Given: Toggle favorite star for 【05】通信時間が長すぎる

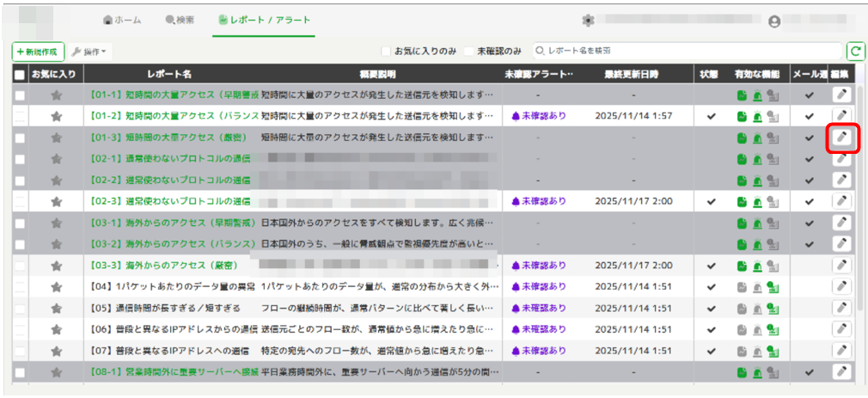Looking at the screenshot, I should [56, 309].
